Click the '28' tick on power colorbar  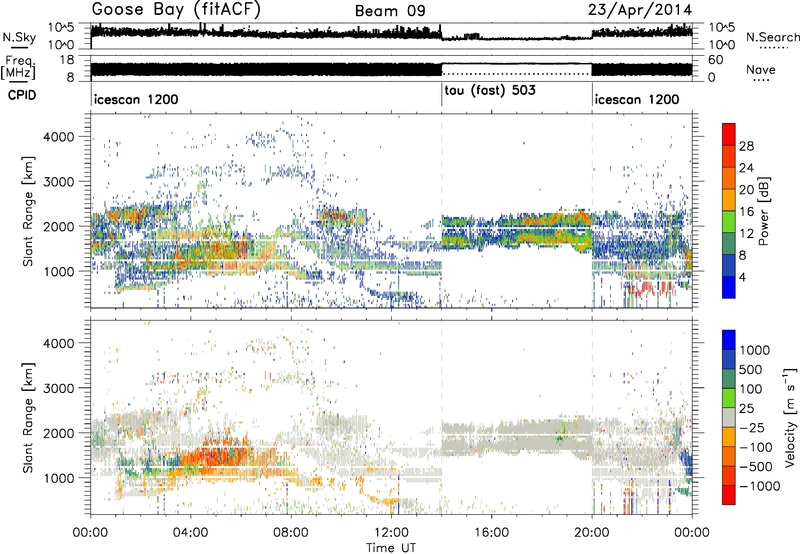tap(746, 146)
